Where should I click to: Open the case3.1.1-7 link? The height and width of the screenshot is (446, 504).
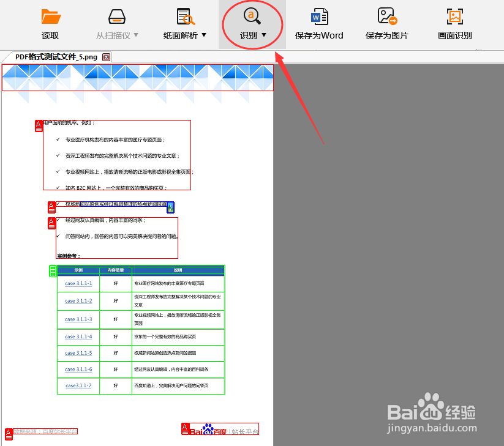78,385
